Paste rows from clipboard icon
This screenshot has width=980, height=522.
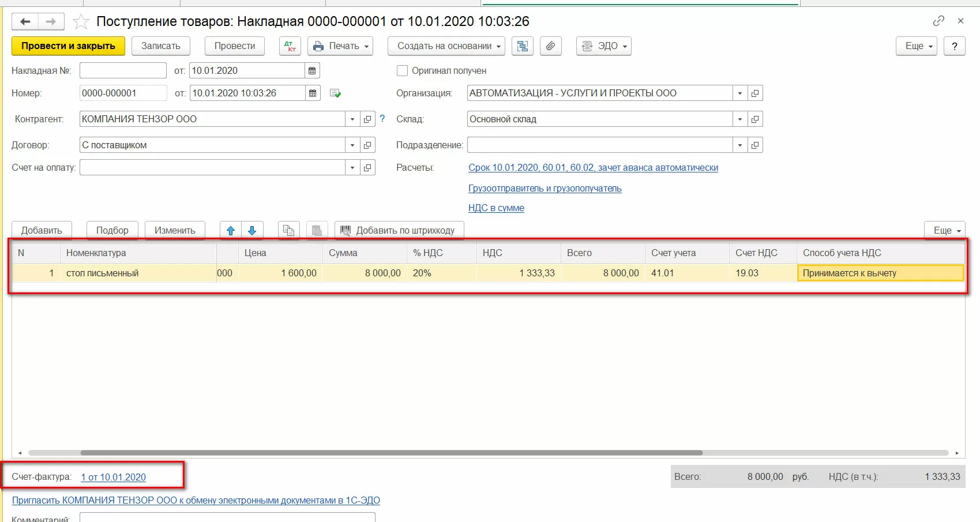pyautogui.click(x=317, y=231)
